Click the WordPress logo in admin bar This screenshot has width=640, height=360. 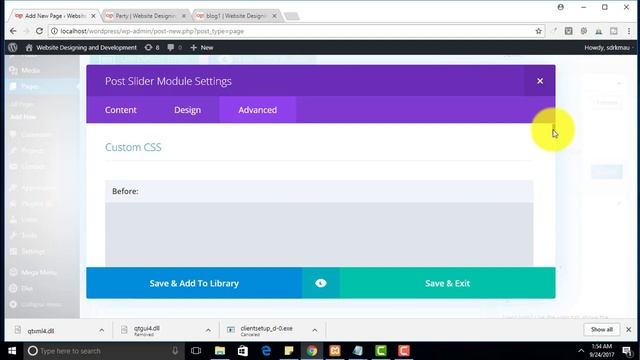click(x=13, y=47)
